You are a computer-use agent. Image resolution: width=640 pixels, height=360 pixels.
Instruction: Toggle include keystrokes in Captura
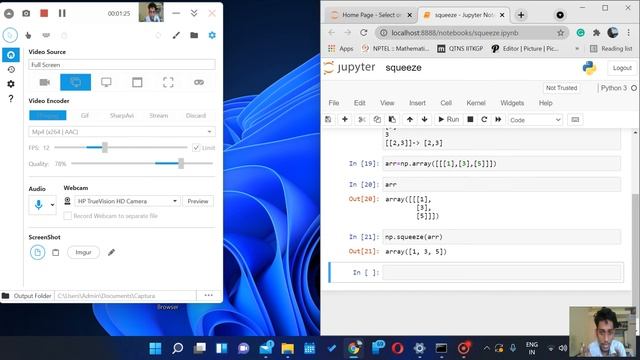(x=46, y=36)
